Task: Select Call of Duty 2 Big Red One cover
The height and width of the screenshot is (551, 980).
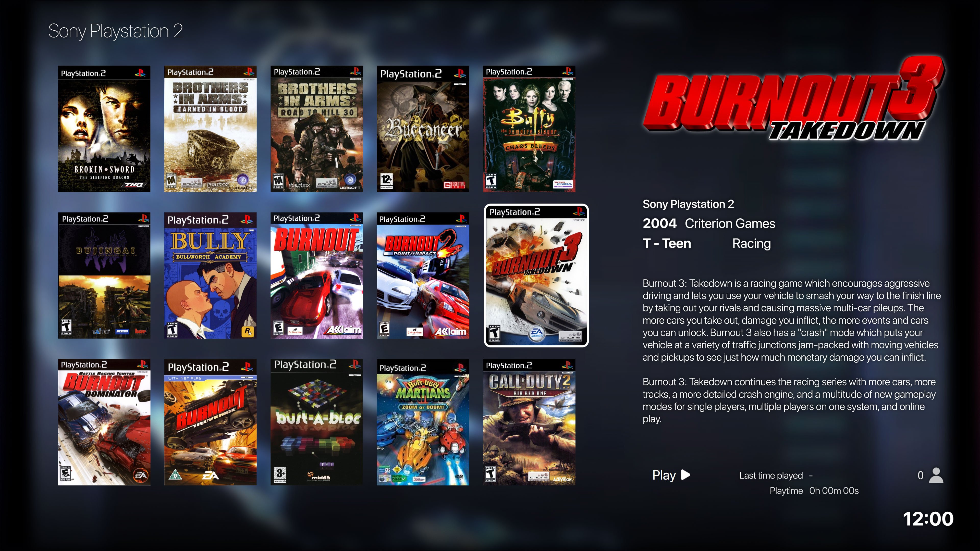Action: tap(529, 422)
